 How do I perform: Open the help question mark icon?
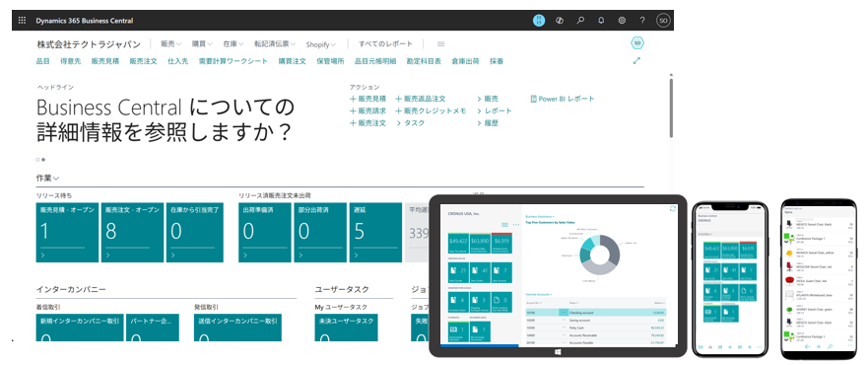coord(642,21)
